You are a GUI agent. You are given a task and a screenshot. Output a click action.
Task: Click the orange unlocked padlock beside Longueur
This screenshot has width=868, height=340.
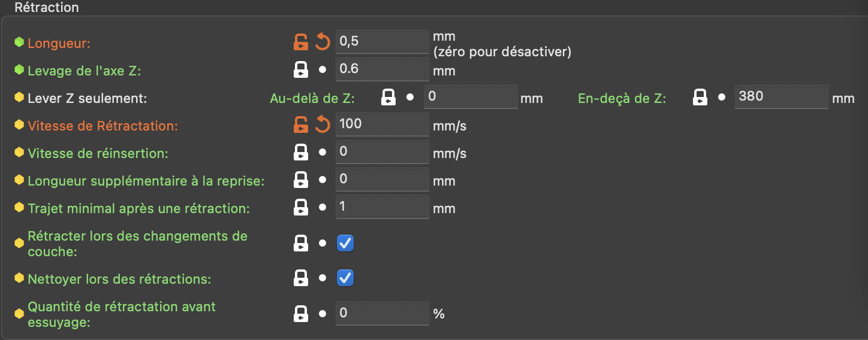tap(300, 42)
